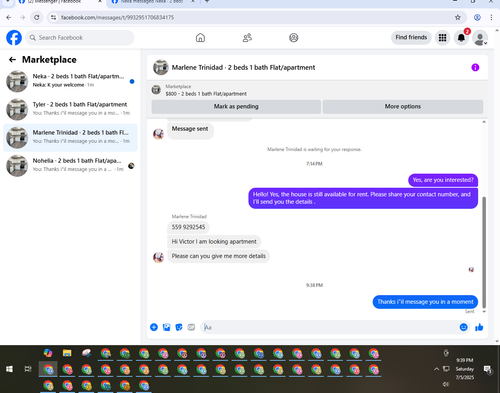Open the notifications bell
The height and width of the screenshot is (393, 500).
(461, 38)
